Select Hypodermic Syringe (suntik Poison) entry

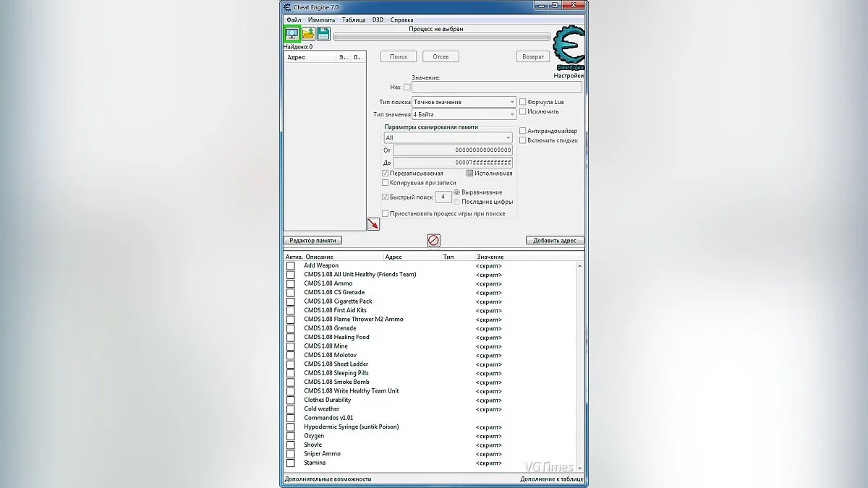click(351, 427)
